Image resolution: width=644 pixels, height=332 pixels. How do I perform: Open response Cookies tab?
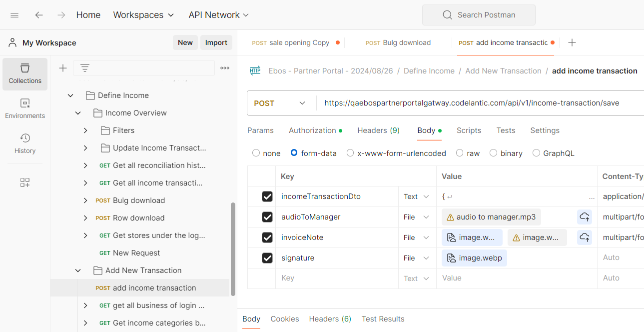pyautogui.click(x=285, y=319)
